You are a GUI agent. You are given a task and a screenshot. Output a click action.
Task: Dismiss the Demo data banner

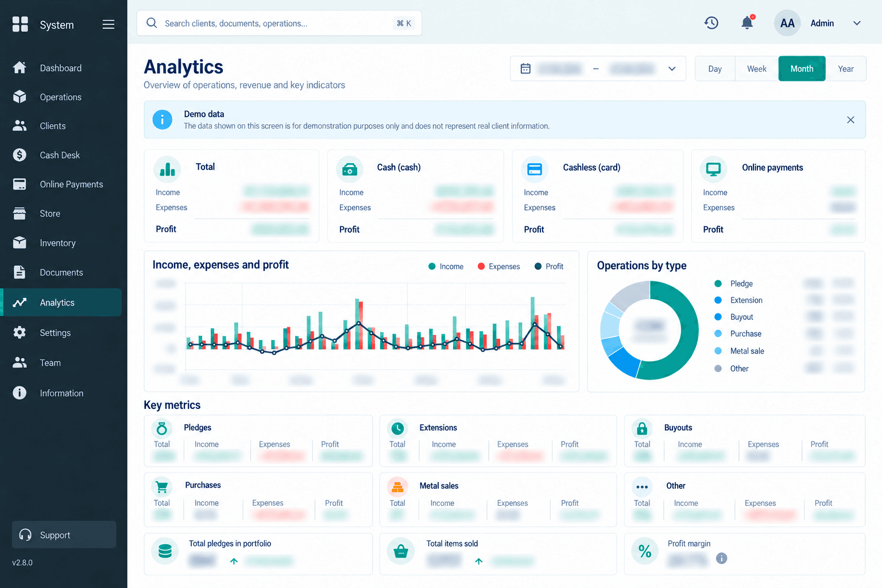[x=850, y=119]
